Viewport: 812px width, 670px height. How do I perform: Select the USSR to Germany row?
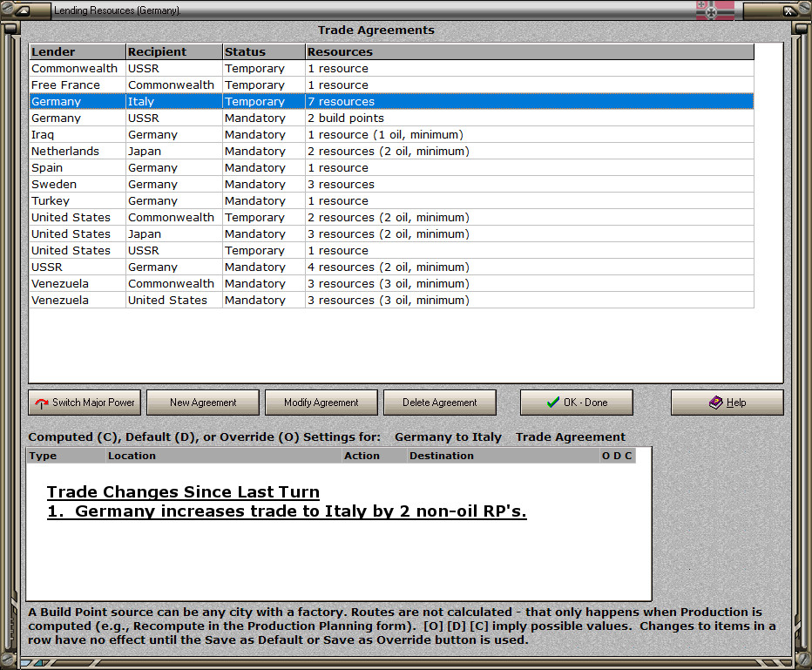pyautogui.click(x=391, y=267)
